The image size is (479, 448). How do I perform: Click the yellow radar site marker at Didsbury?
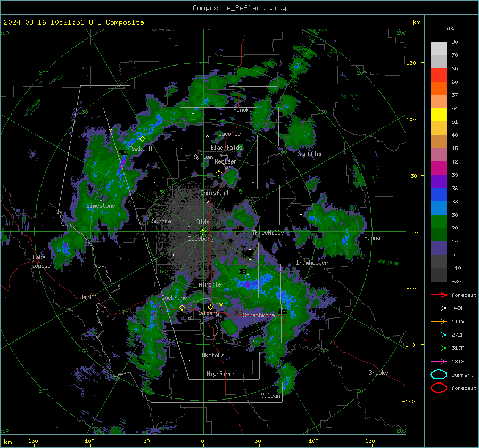tap(203, 232)
